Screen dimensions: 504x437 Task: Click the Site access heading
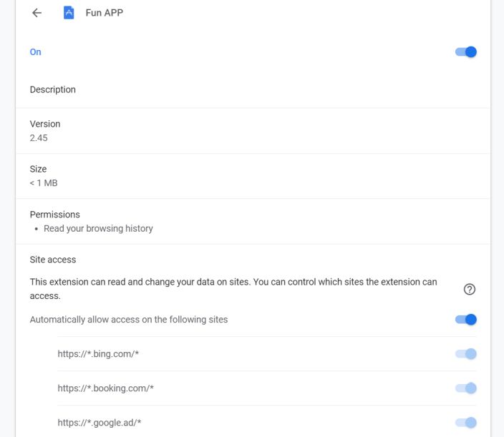(x=52, y=260)
